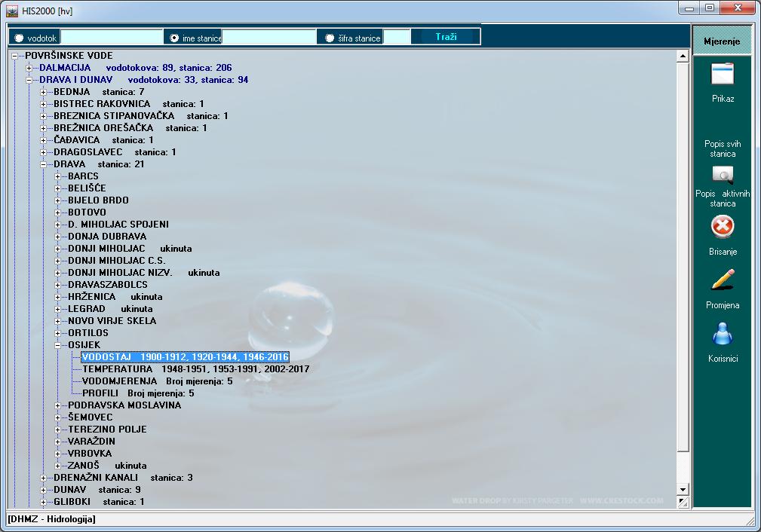The image size is (761, 532).
Task: Collapse the DRAVA stanica: 21 node
Action: [x=43, y=164]
